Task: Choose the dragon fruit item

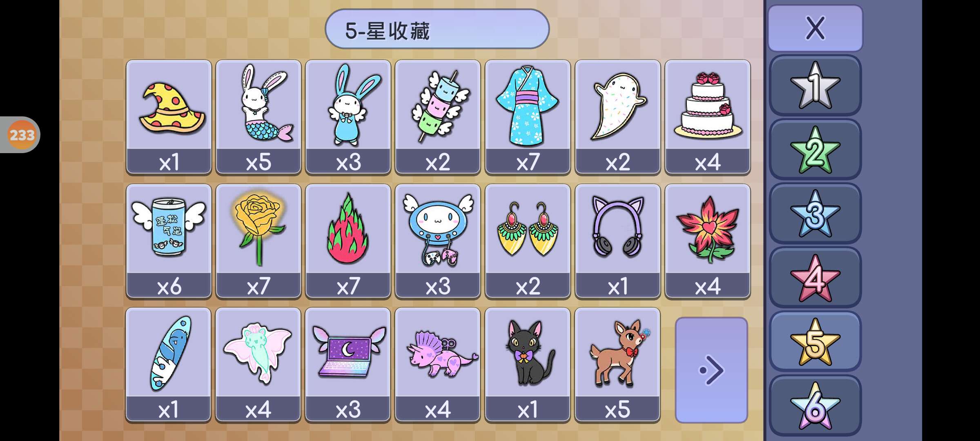Action: [x=348, y=241]
